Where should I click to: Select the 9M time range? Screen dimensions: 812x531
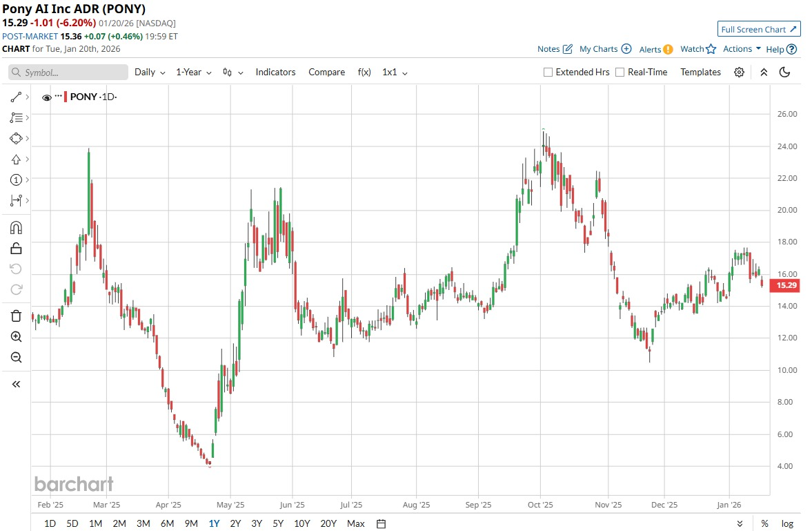coord(191,523)
